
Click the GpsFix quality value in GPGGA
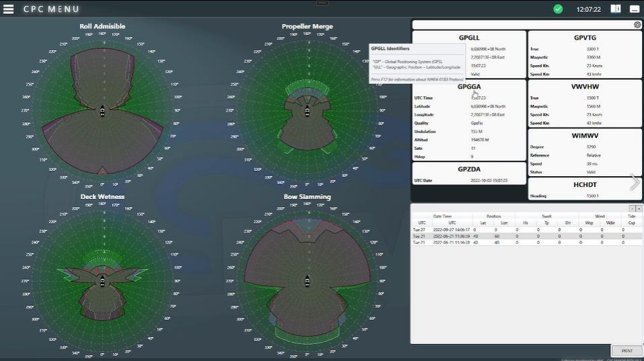[x=477, y=123]
